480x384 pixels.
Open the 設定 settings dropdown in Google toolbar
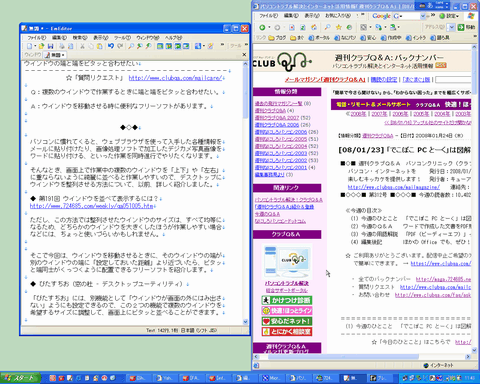(x=458, y=16)
